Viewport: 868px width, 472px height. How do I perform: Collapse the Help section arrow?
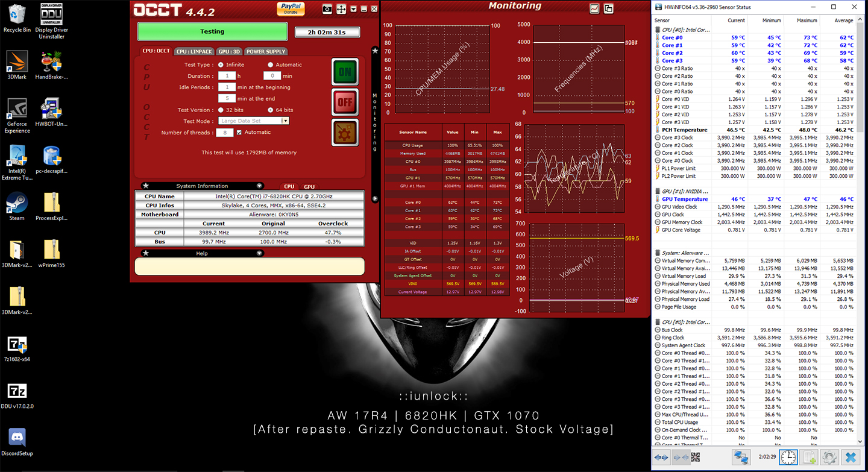click(x=259, y=253)
